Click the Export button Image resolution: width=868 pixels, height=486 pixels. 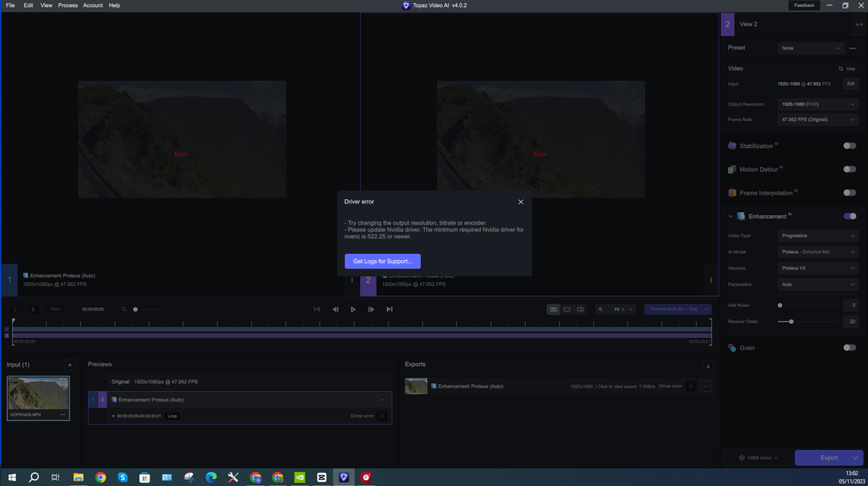829,457
